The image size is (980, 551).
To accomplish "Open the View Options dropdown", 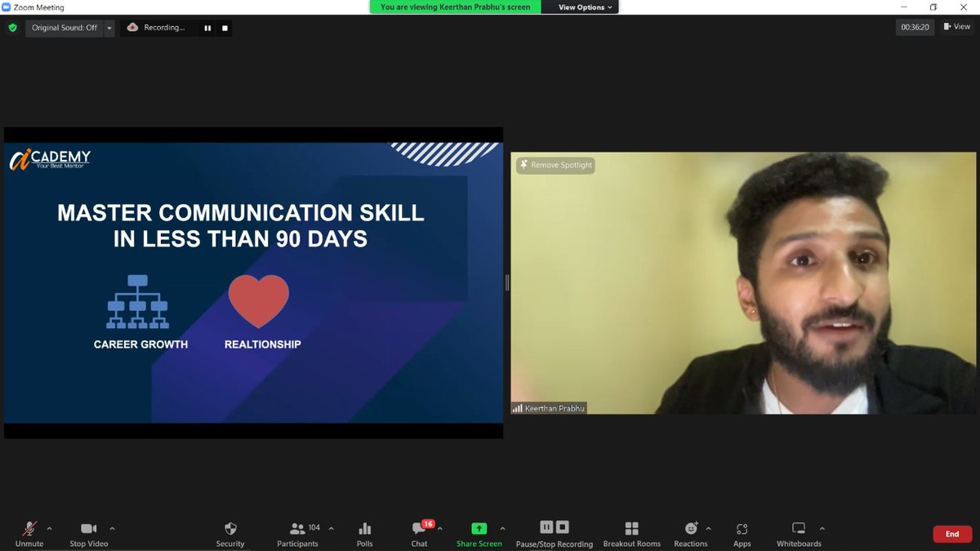I will click(x=585, y=7).
